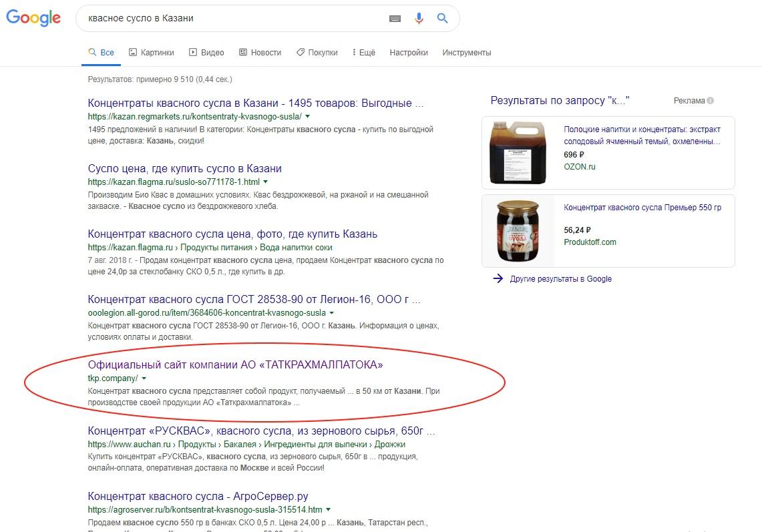762x532 pixels.
Task: Open the Новости tab
Action: click(x=260, y=53)
